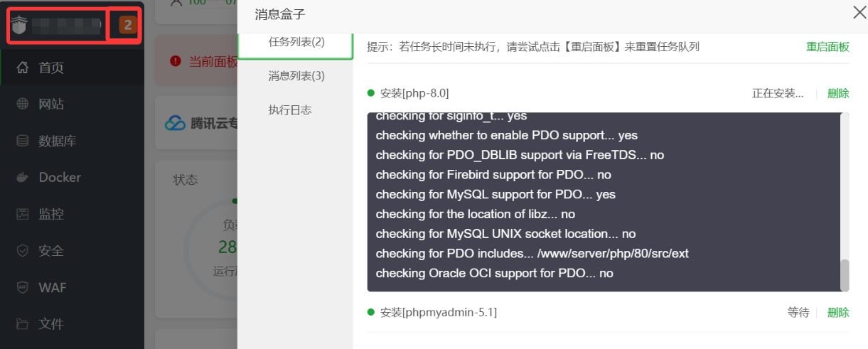Click the Files folder icon
Image resolution: width=868 pixels, height=349 pixels.
(23, 324)
